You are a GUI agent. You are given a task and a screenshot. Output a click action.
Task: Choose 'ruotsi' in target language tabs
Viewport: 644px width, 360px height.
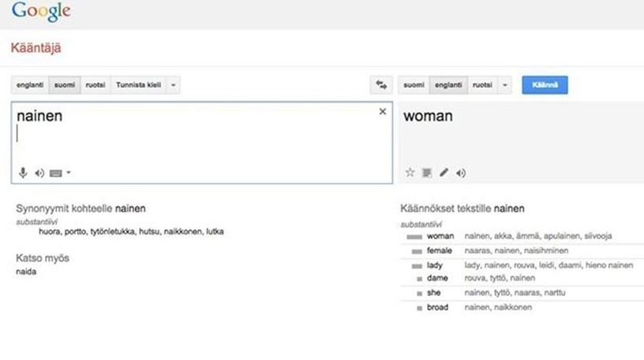[x=481, y=85]
